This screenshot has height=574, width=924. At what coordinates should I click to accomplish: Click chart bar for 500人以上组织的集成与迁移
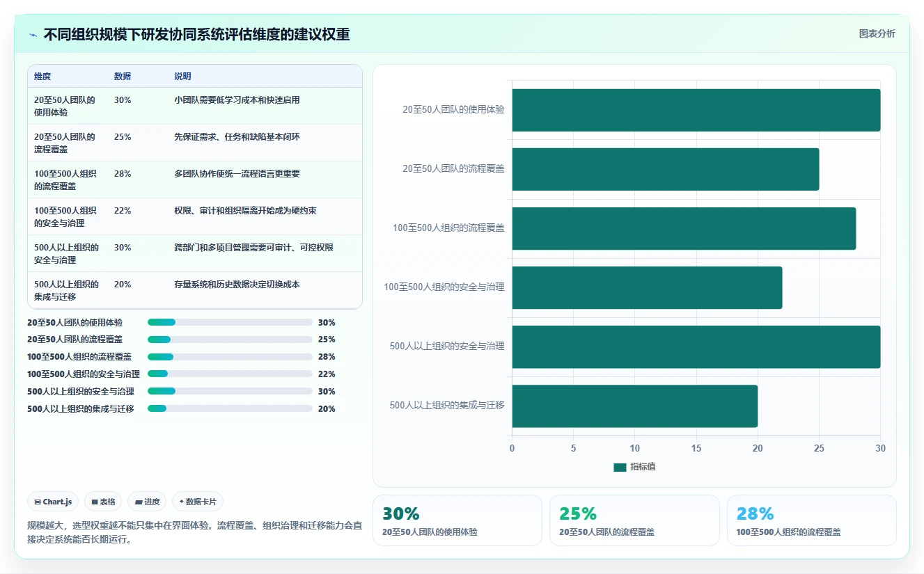(635, 406)
